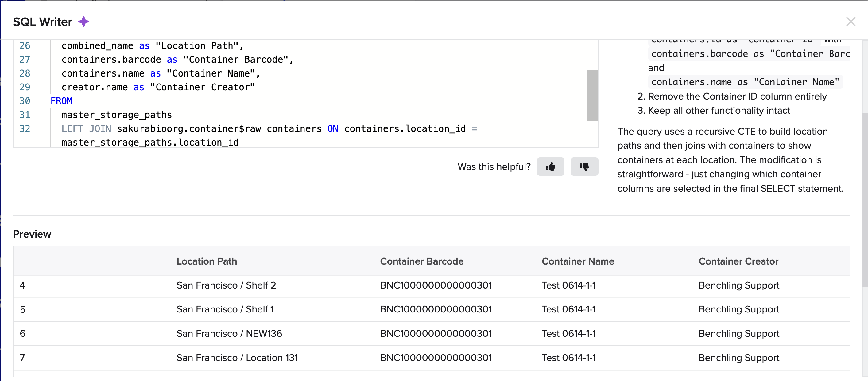Click the purple sparkle icon beside SQL Writer
The width and height of the screenshot is (868, 381).
[x=83, y=22]
